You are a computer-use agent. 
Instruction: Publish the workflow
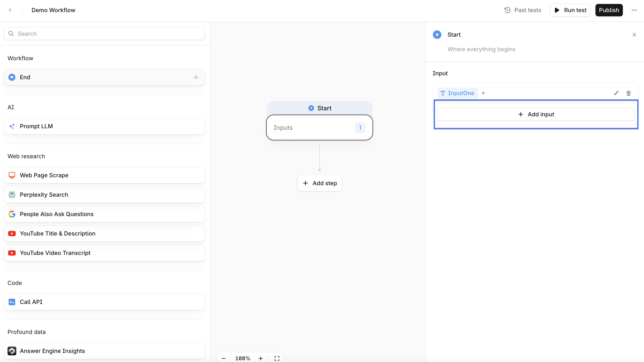[x=609, y=10]
